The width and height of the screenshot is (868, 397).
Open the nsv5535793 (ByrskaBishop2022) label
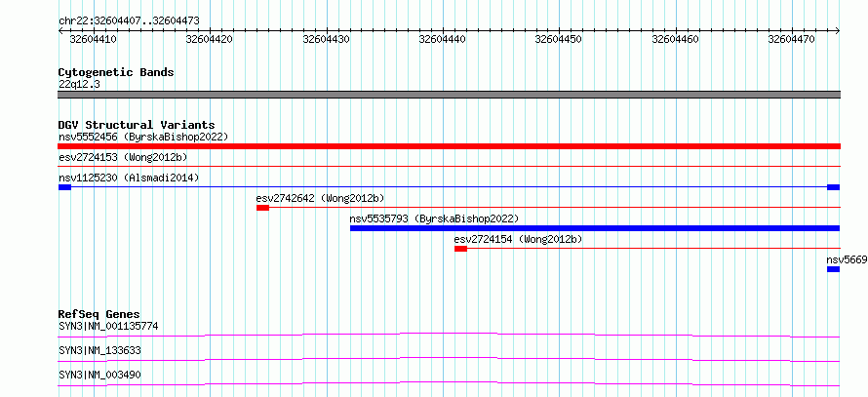click(435, 218)
